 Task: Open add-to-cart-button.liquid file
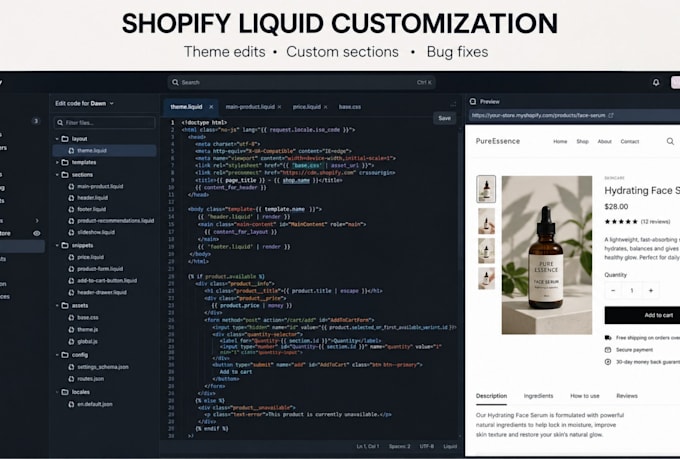(107, 281)
